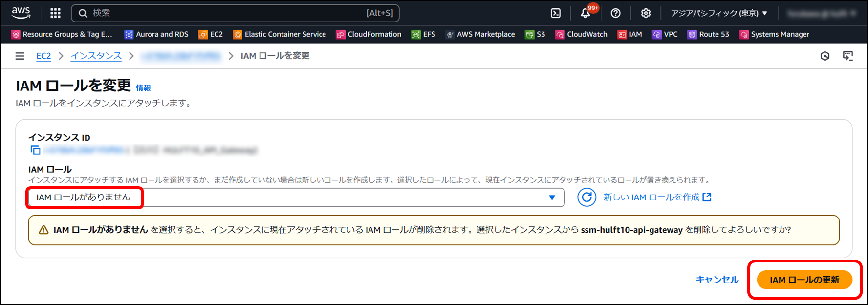Open the settings gear icon
Viewport: 868px width, 305px height.
pos(646,13)
